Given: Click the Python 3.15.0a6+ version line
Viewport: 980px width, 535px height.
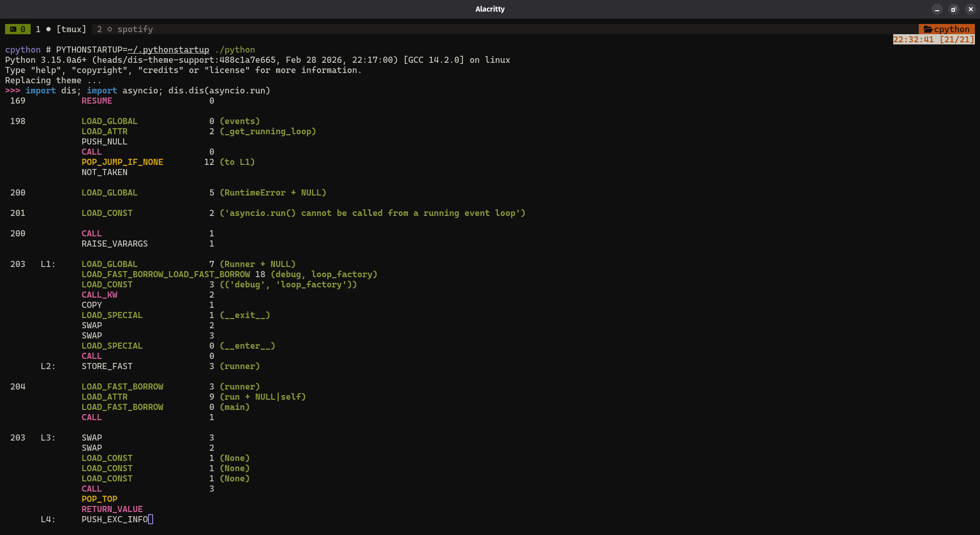Looking at the screenshot, I should pos(258,60).
